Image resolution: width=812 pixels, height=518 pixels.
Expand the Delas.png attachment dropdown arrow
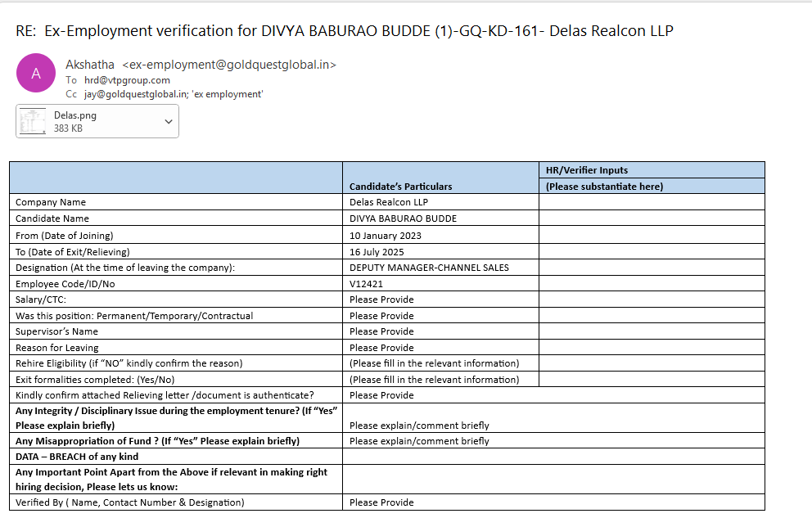(169, 122)
